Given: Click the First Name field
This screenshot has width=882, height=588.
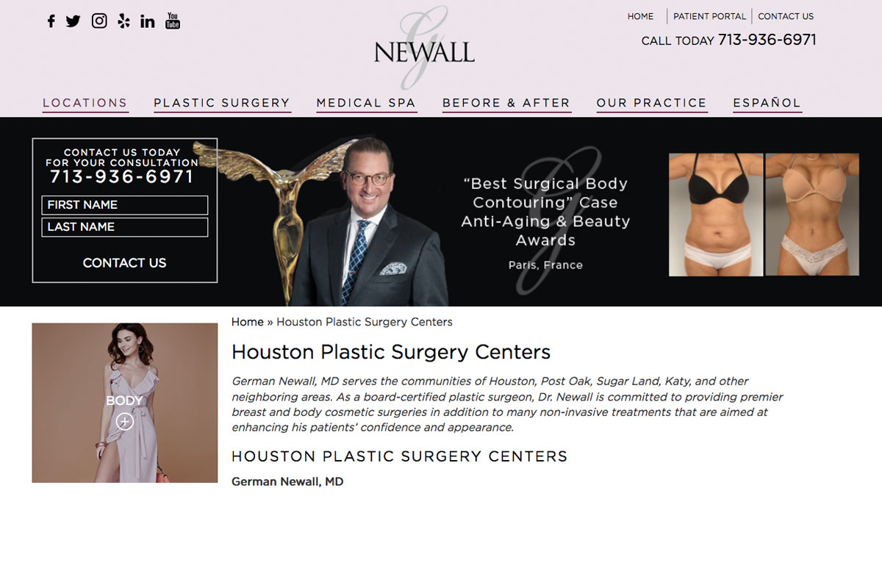Looking at the screenshot, I should click(125, 205).
